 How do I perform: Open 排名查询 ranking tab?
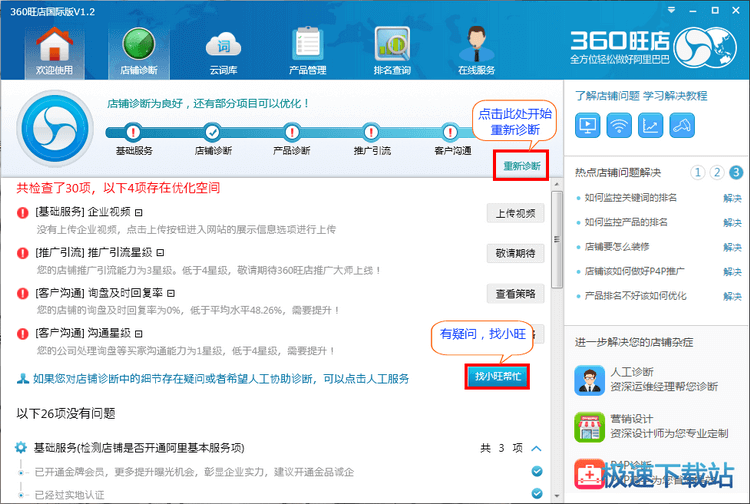click(392, 52)
